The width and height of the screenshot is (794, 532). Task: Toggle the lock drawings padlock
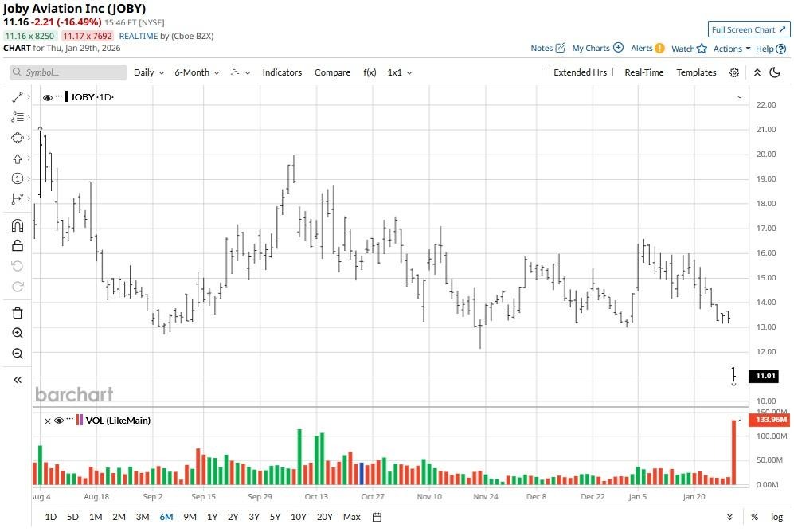pos(18,245)
